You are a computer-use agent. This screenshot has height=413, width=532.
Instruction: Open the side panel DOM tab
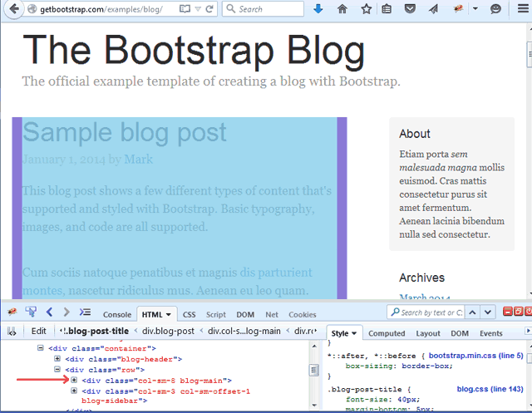click(460, 333)
